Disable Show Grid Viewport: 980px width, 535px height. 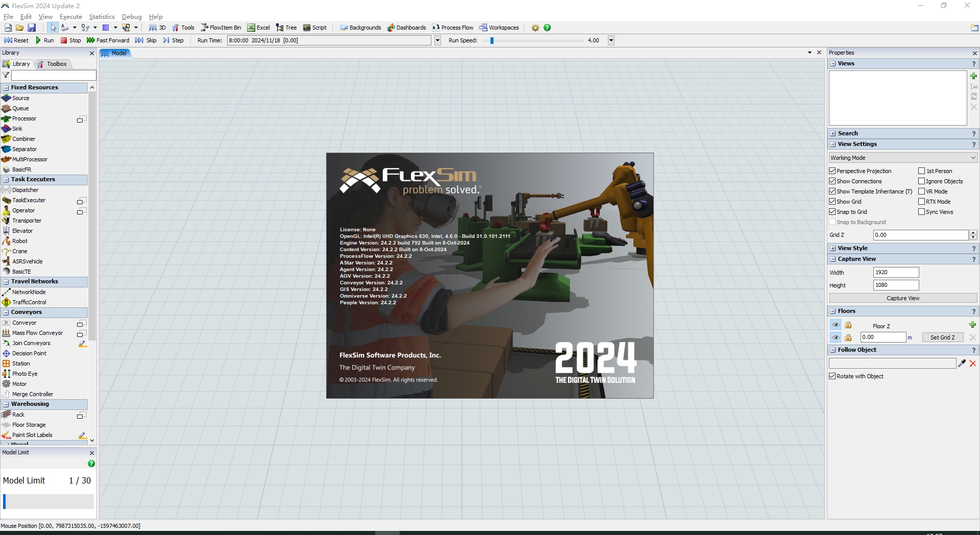point(833,201)
